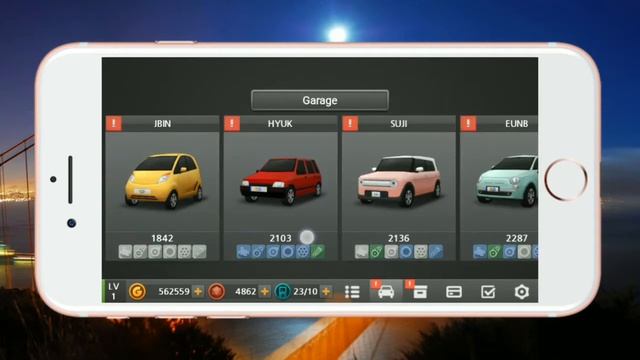Tap JBIN's wrench upgrade icon
Screen dimensions: 640x360
tap(200, 252)
